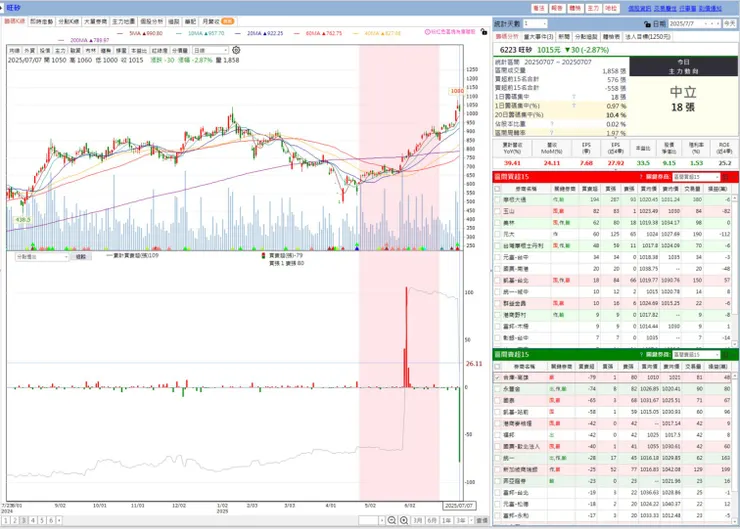Check the 美林 broker row
This screenshot has width=740, height=529.
pos(497,223)
